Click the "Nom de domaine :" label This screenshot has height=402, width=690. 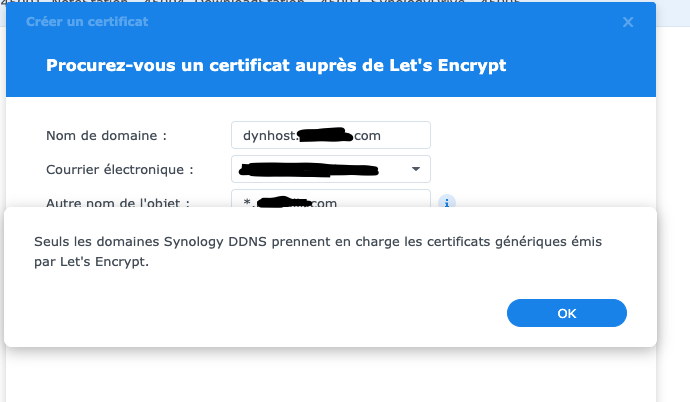(x=106, y=135)
